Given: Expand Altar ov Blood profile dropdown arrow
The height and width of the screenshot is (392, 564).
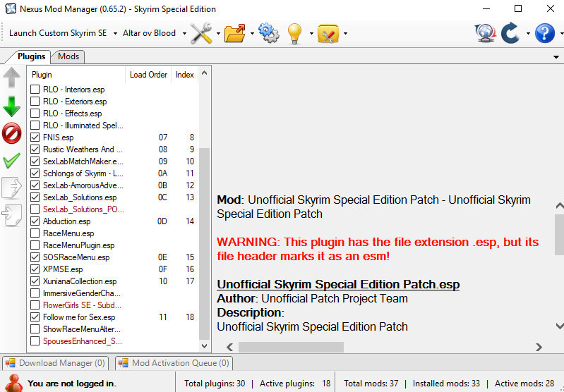Looking at the screenshot, I should click(x=184, y=33).
